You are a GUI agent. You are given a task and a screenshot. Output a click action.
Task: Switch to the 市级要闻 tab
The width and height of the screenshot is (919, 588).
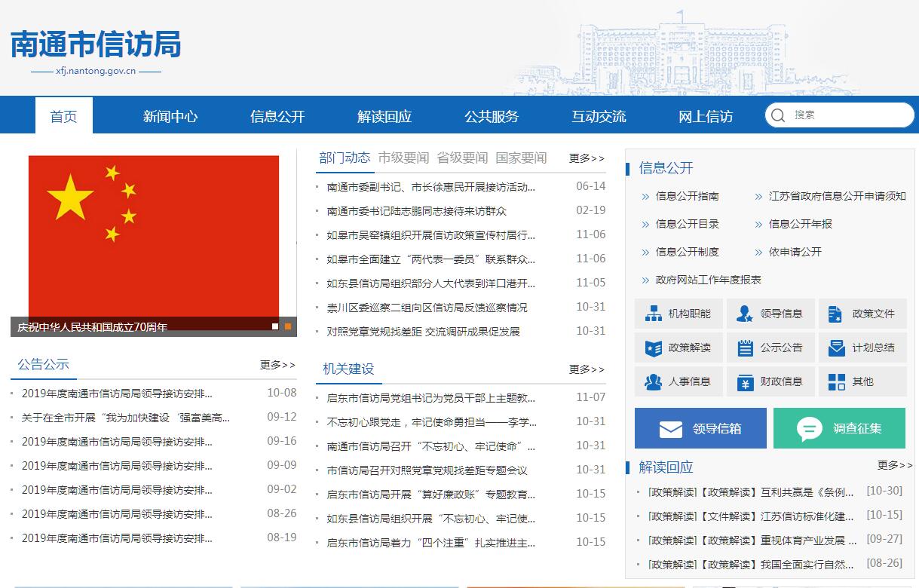[x=403, y=158]
